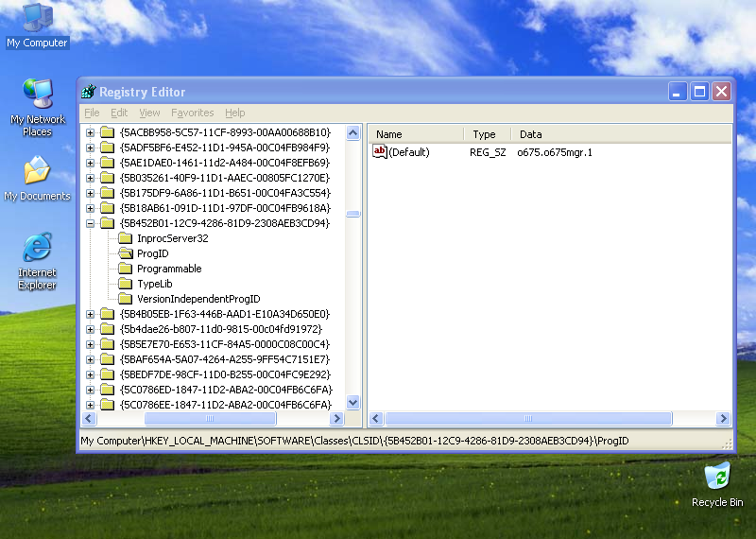This screenshot has height=539, width=756.
Task: Select the {5ADF5BF6-E452-11D1-945A-00C04FB984F9} key label
Action: coord(225,148)
